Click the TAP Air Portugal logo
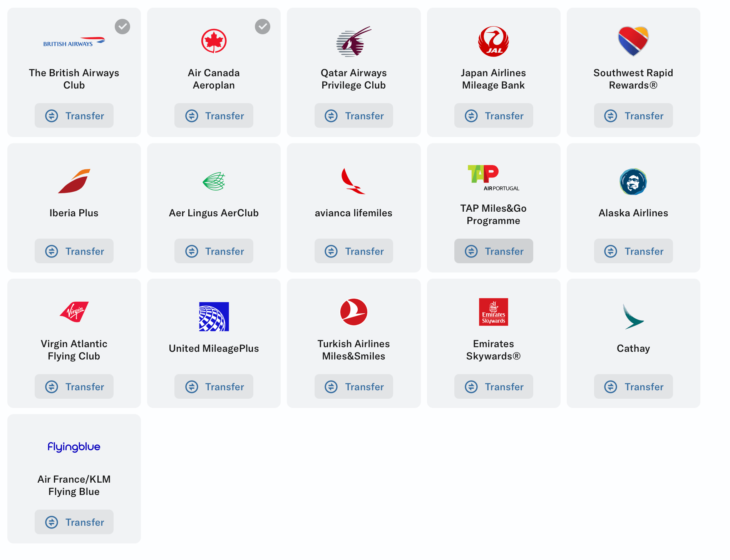Screen dimensions: 730x560 click(x=493, y=178)
